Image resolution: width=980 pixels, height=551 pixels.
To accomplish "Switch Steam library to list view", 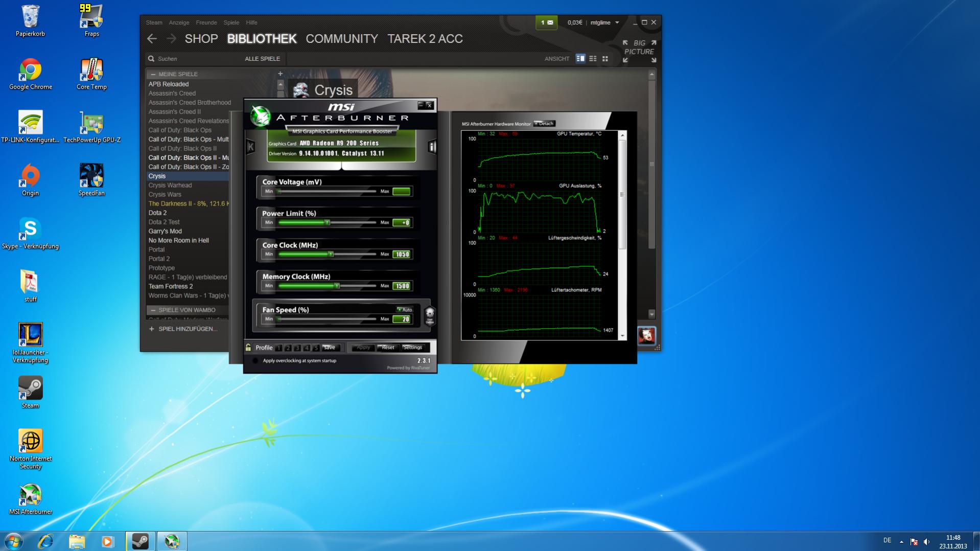I will (593, 59).
